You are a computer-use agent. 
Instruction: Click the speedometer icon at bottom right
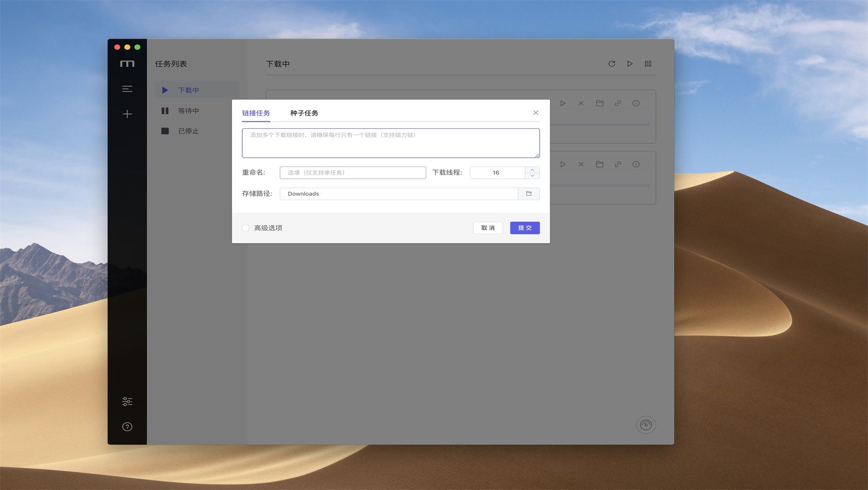646,425
